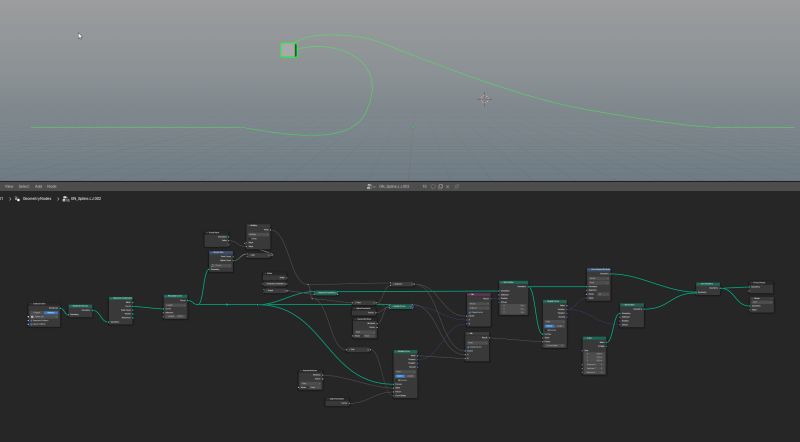Collapse the green node with vector value fields
Screen dimensions: 800x442
point(586,338)
